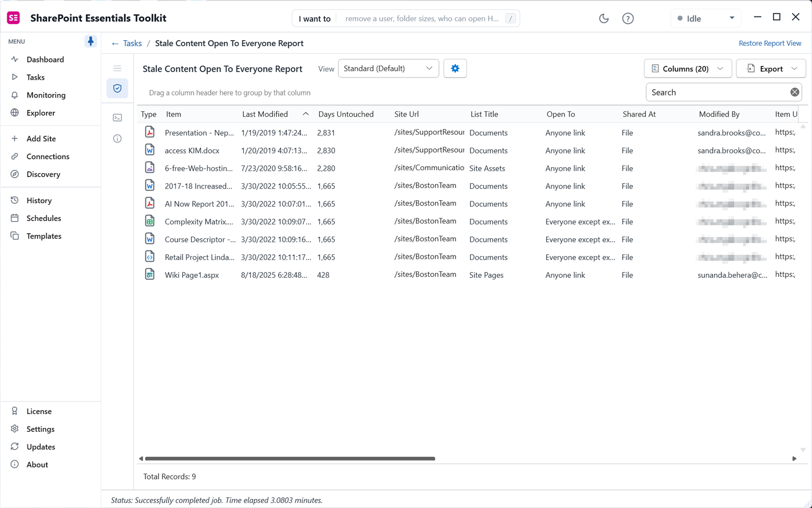Click file icon for Retail Project Linda row

coord(150,257)
